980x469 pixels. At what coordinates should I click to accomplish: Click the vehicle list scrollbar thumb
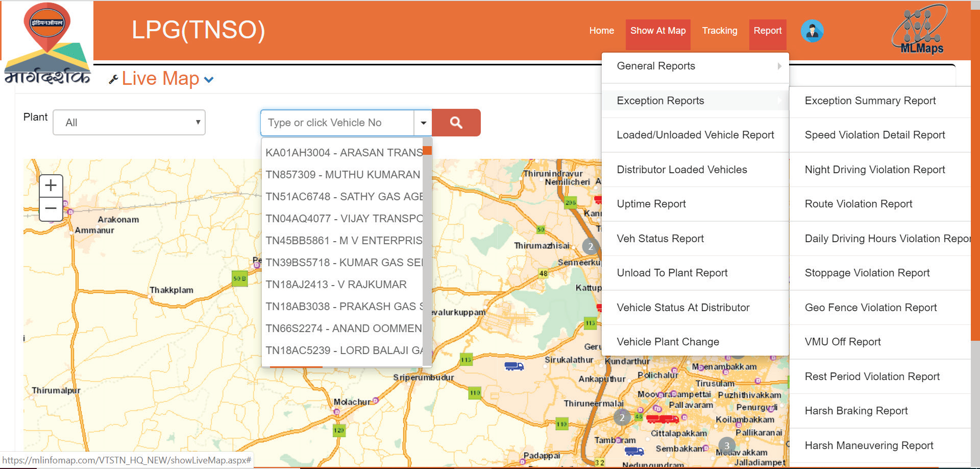(427, 150)
